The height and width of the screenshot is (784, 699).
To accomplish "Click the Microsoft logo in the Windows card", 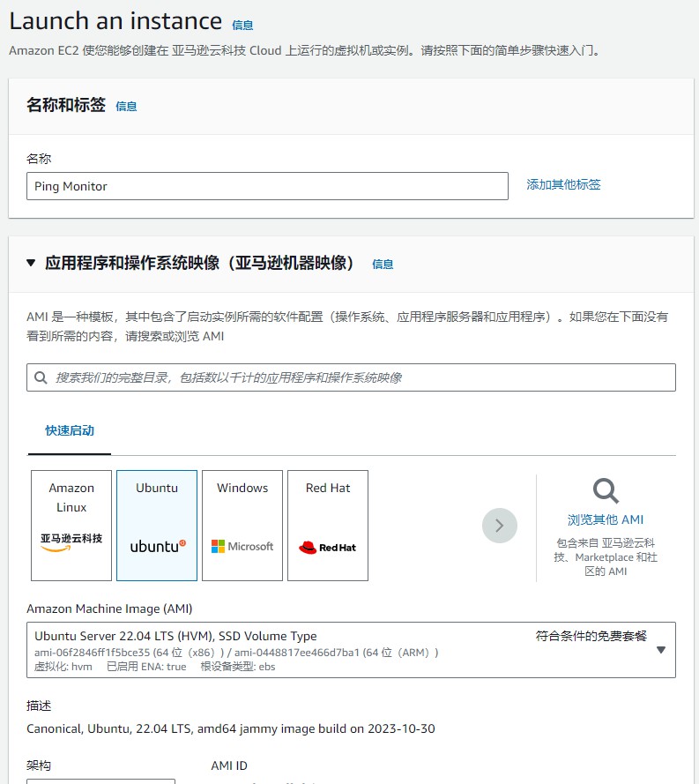I will (242, 547).
